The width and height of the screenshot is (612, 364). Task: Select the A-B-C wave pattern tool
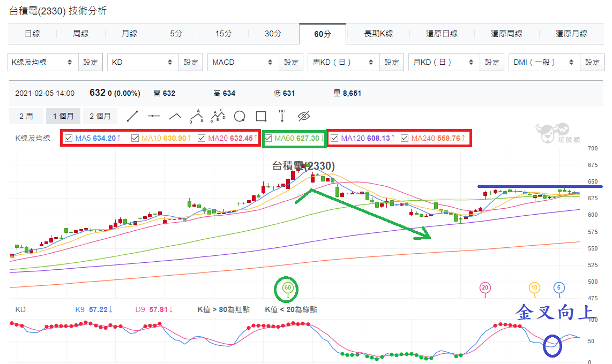click(218, 116)
